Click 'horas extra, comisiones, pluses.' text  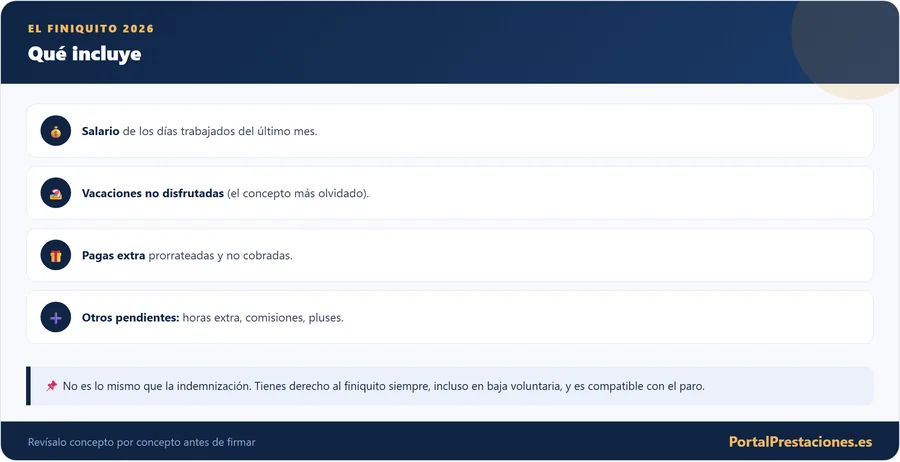coord(263,317)
